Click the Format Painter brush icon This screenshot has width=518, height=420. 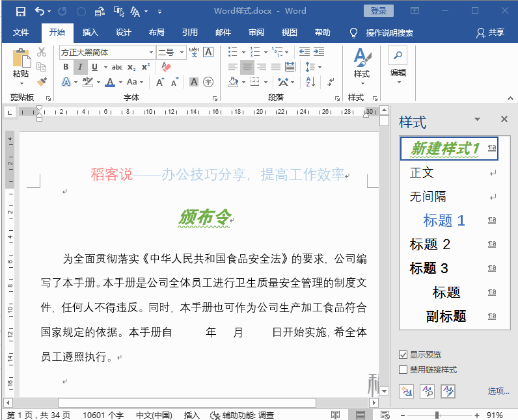pyautogui.click(x=42, y=82)
